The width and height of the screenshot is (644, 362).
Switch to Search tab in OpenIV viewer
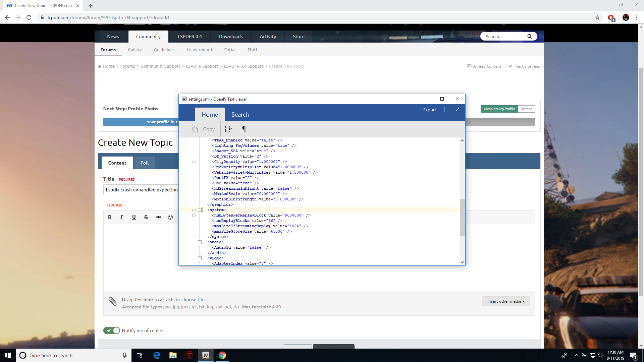click(x=240, y=115)
